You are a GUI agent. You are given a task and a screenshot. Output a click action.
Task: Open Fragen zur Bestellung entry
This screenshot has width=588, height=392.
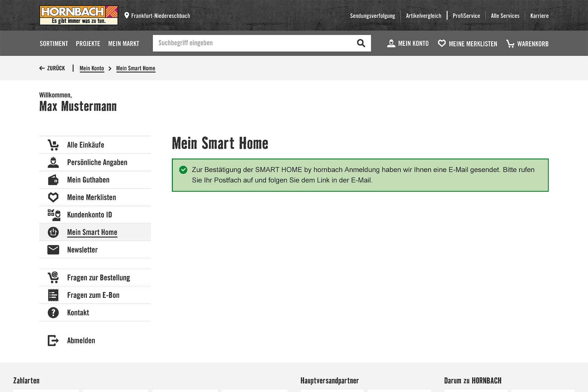click(98, 278)
